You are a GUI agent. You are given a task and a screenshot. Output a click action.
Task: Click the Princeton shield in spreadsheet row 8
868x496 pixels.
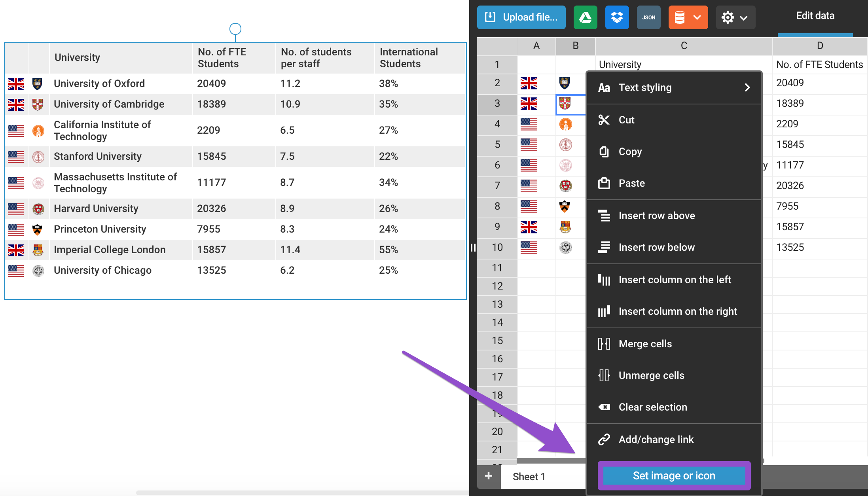click(565, 206)
